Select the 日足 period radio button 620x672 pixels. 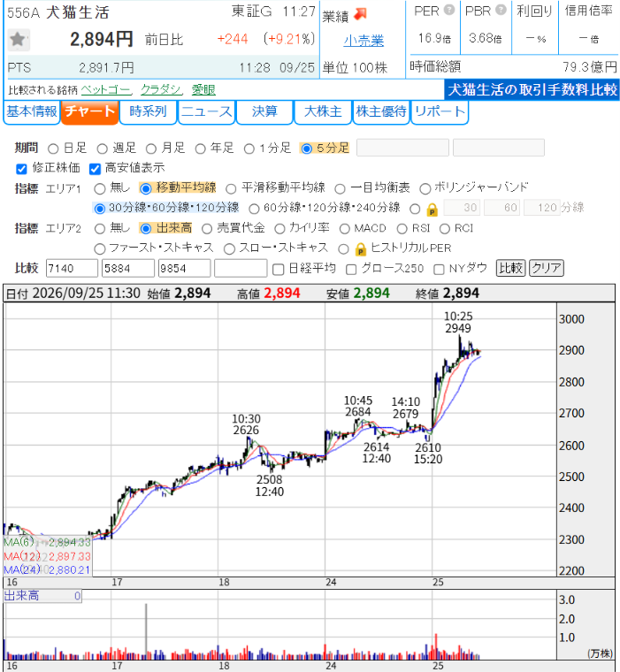click(x=53, y=149)
